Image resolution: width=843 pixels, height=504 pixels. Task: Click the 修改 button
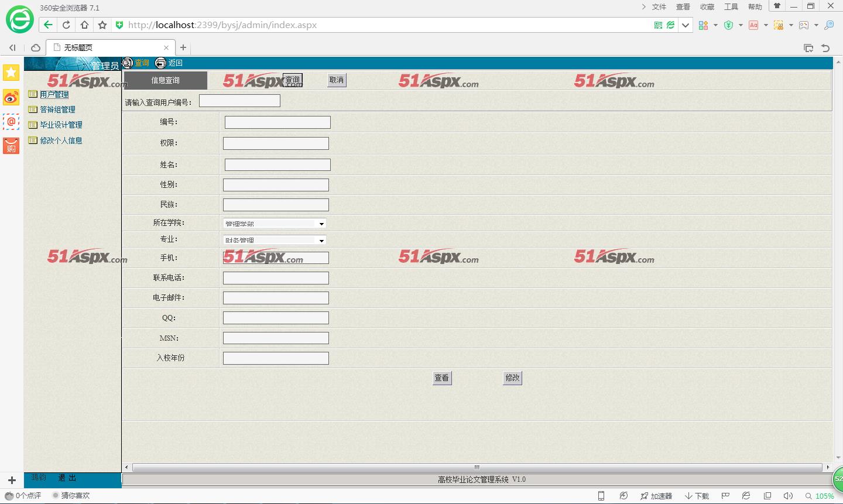coord(512,378)
